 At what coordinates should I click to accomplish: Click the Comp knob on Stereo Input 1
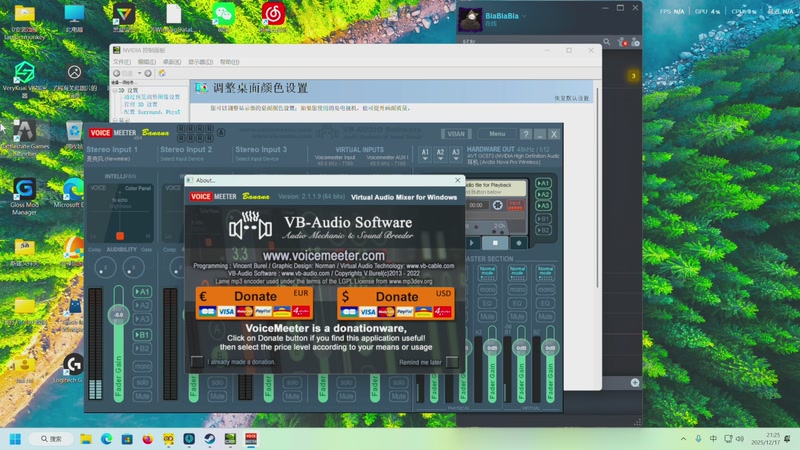(105, 267)
